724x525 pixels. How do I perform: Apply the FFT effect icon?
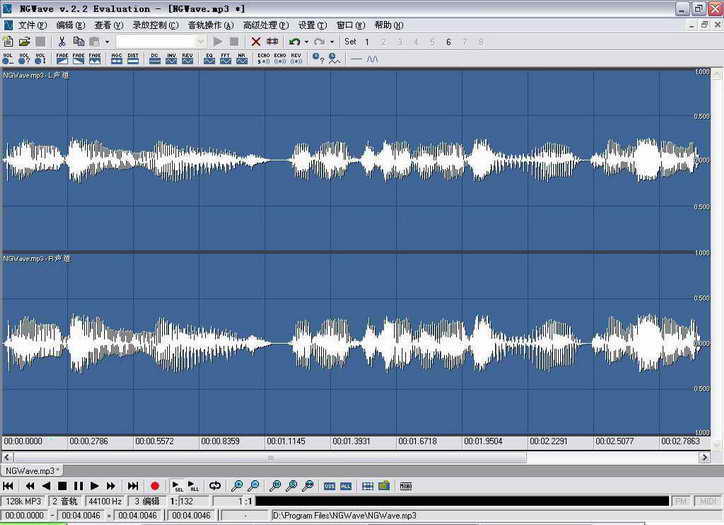point(225,58)
